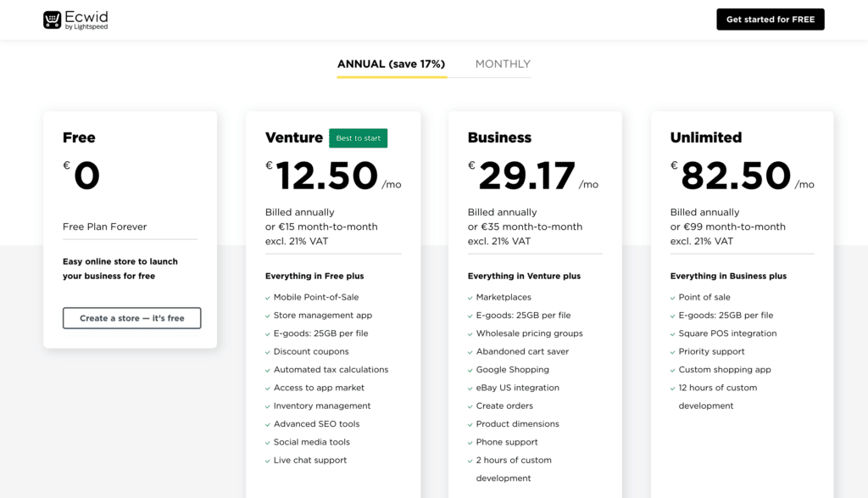Screen dimensions: 868x498
Task: Click the checkmark beside Automated tax calculations
Action: point(267,371)
